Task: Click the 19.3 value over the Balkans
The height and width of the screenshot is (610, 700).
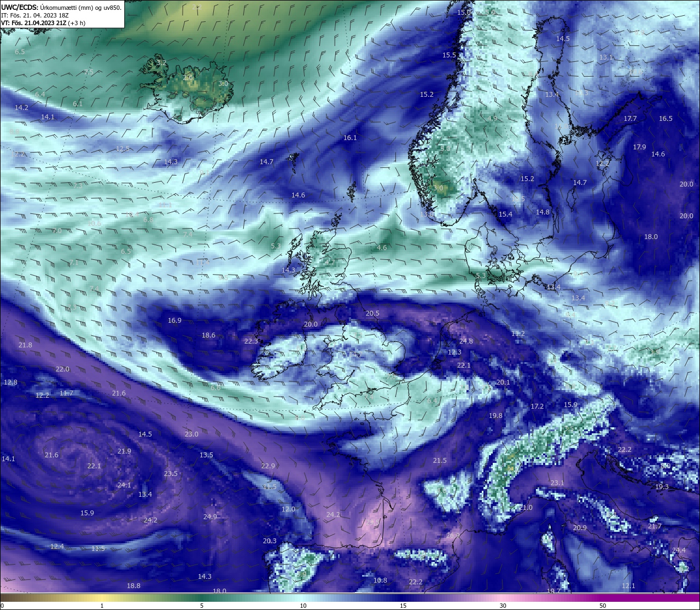Action: 662,487
